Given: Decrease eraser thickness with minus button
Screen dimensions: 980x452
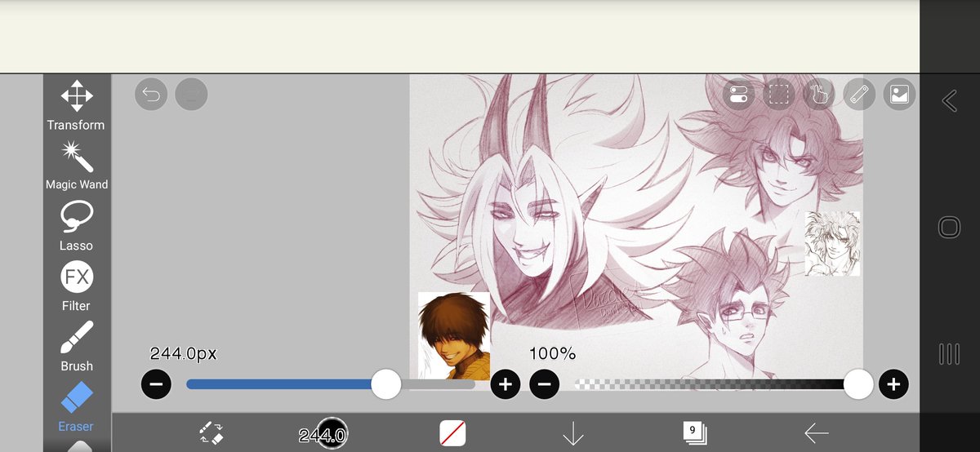Looking at the screenshot, I should (156, 384).
